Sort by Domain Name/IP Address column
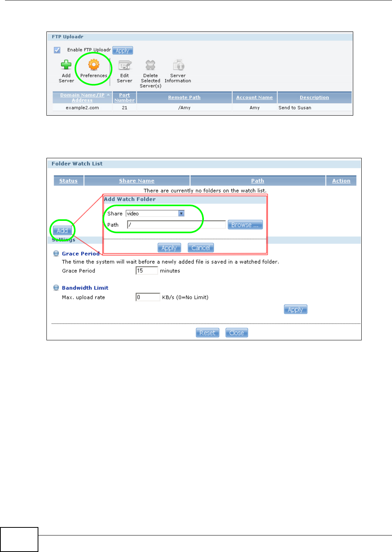392x552 pixels. pos(82,98)
